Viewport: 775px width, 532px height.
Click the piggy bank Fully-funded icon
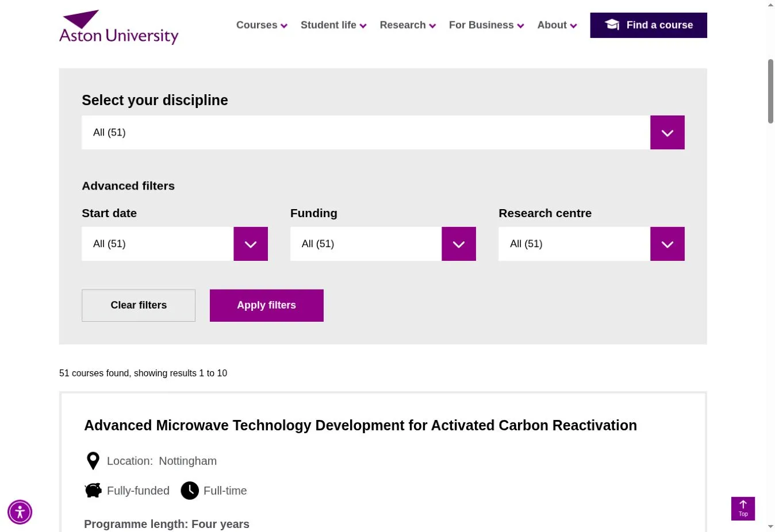(x=93, y=491)
